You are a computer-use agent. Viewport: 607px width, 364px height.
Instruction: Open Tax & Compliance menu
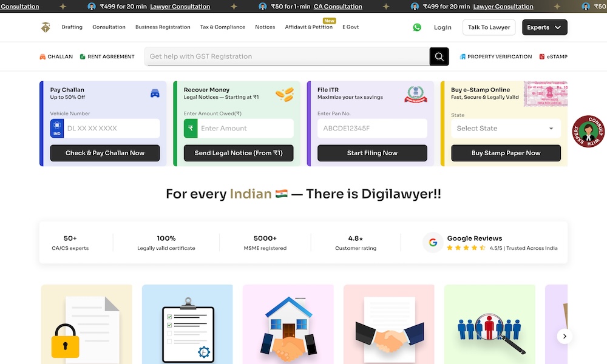(x=223, y=27)
